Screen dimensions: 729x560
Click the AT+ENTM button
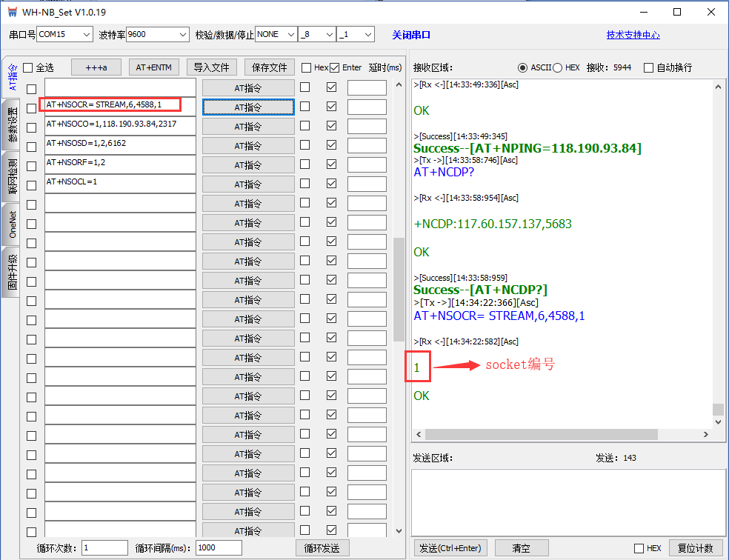pyautogui.click(x=153, y=67)
